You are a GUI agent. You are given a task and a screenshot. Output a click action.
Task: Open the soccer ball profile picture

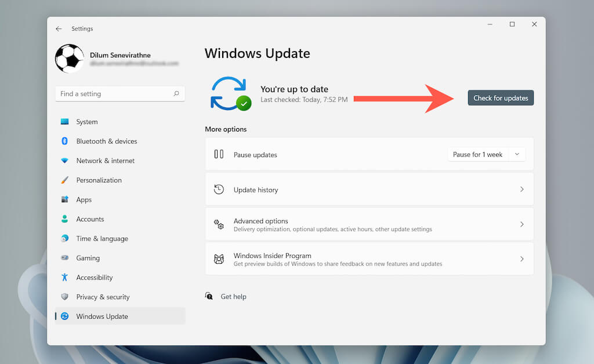pyautogui.click(x=70, y=59)
